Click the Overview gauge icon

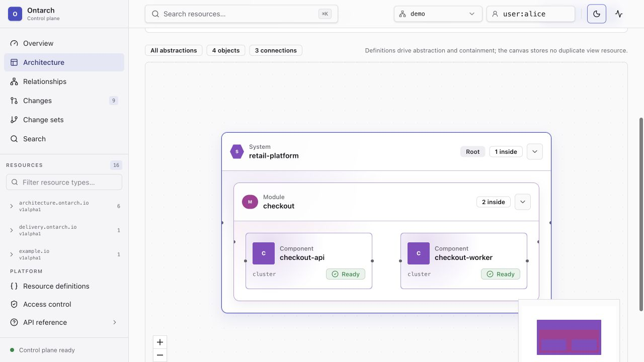14,43
